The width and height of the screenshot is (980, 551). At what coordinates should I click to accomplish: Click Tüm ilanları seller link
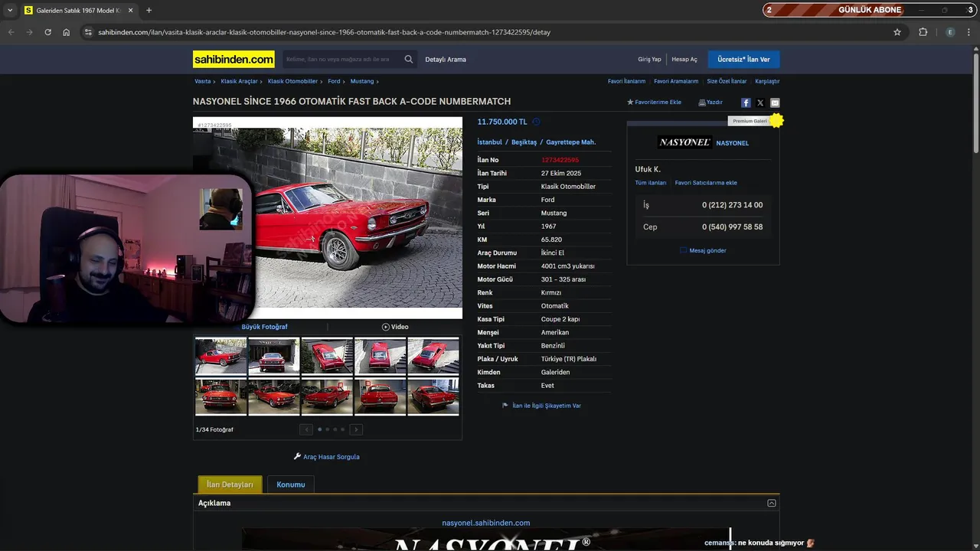[x=650, y=183]
